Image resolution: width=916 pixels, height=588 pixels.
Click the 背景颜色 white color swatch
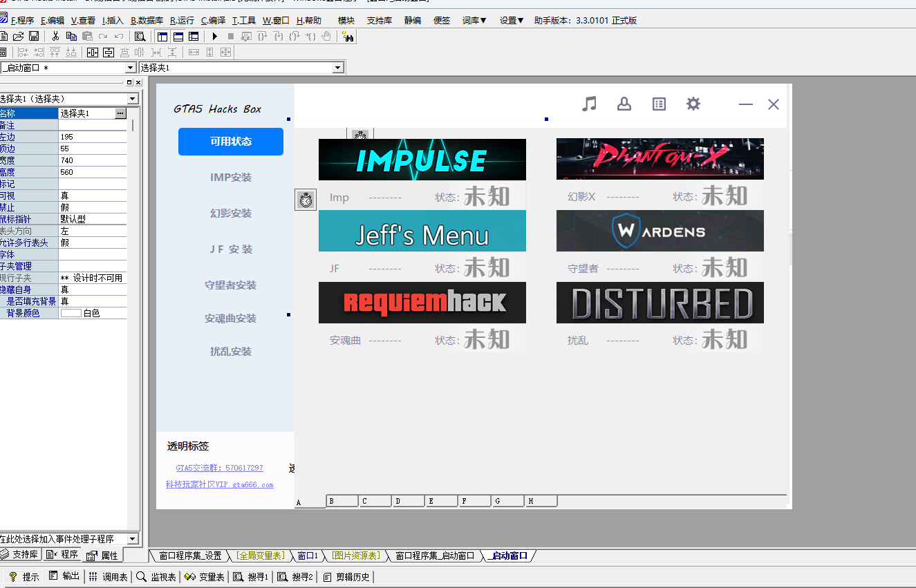point(71,313)
